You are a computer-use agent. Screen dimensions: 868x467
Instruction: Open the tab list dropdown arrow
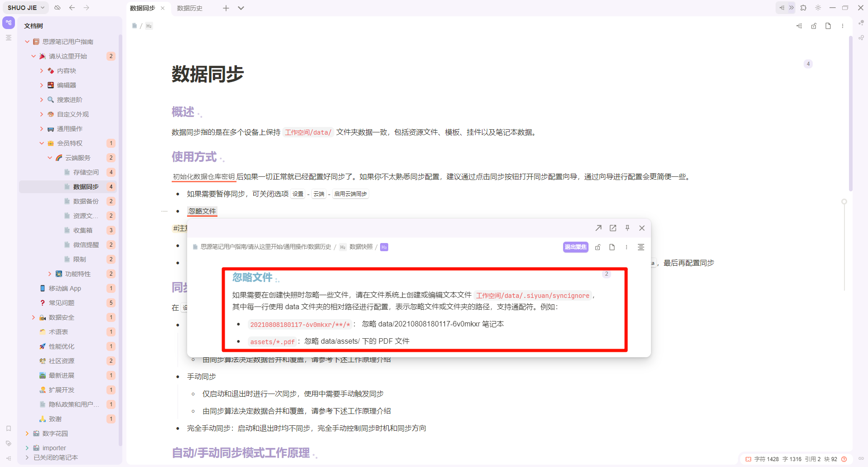tap(241, 8)
